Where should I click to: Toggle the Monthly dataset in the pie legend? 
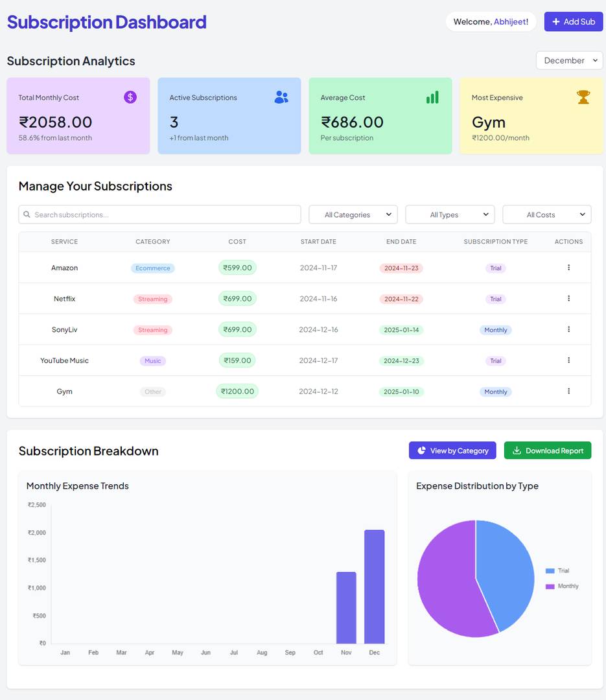[561, 586]
